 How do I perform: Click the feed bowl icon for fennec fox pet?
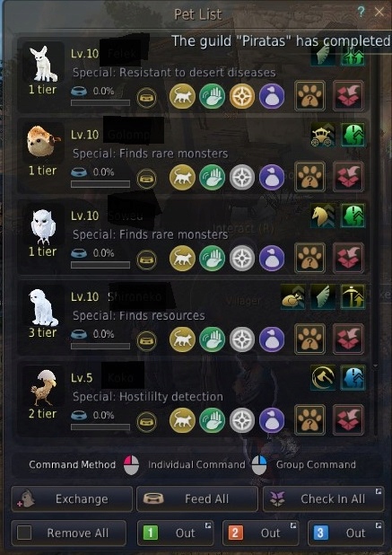[x=147, y=98]
